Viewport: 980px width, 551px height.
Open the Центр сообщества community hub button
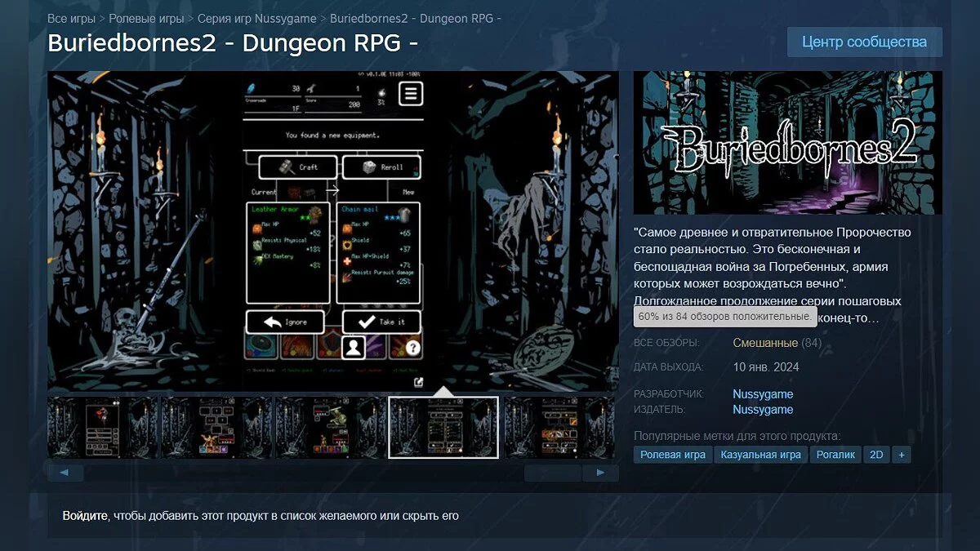tap(864, 42)
